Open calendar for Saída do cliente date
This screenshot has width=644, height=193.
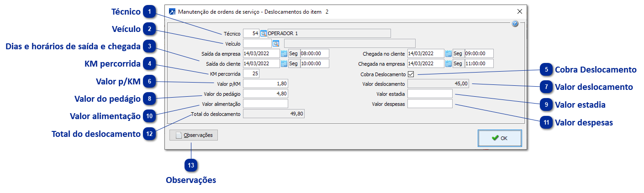284,63
